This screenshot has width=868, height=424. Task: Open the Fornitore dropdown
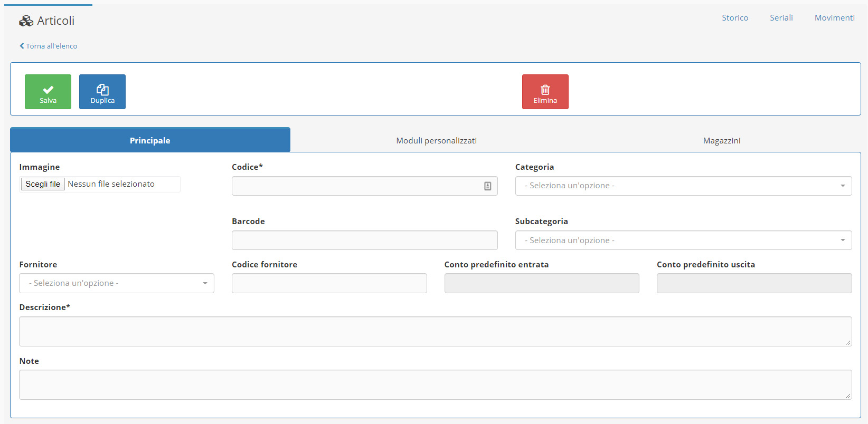116,283
